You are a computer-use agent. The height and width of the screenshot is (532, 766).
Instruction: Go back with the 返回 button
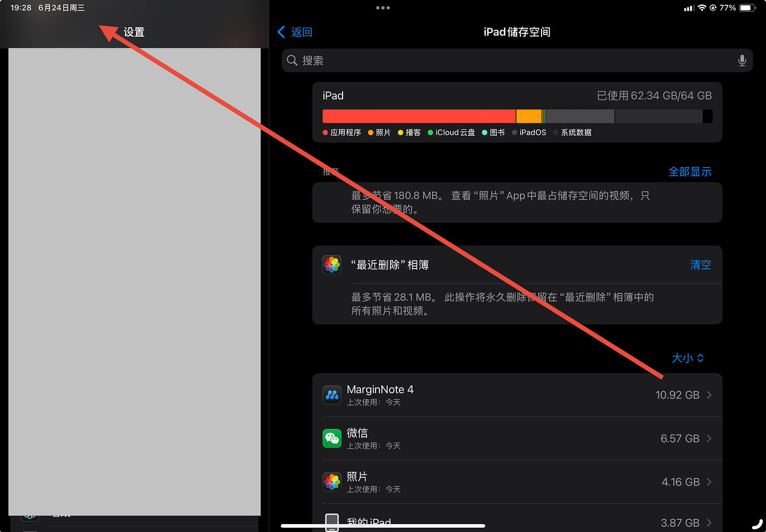click(x=295, y=32)
